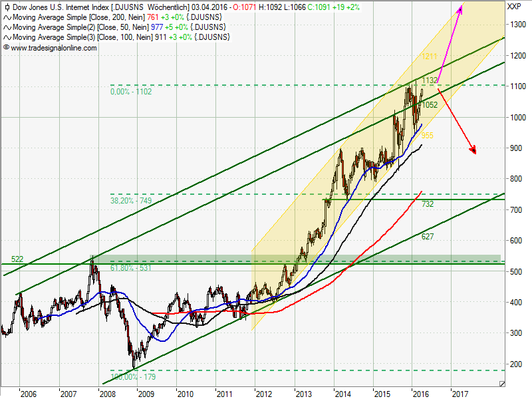Viewport: 532px width, 399px height.
Task: Click the 2010 label on time axis
Action: (x=186, y=394)
